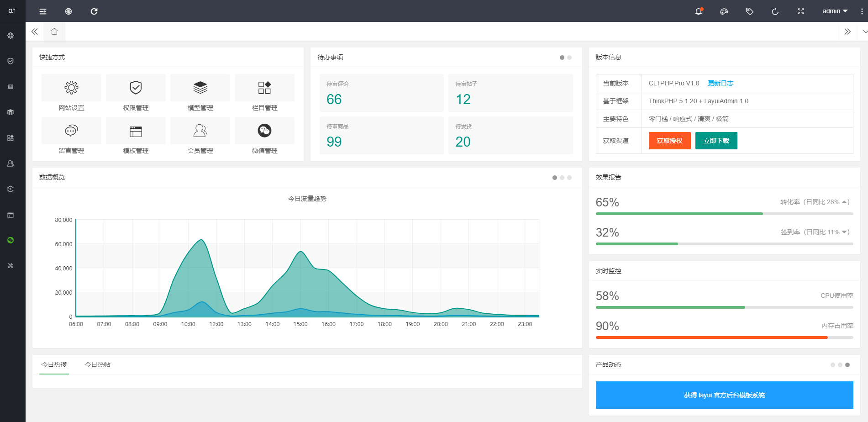Click the 获取授权 button
This screenshot has width=868, height=422.
coord(669,141)
